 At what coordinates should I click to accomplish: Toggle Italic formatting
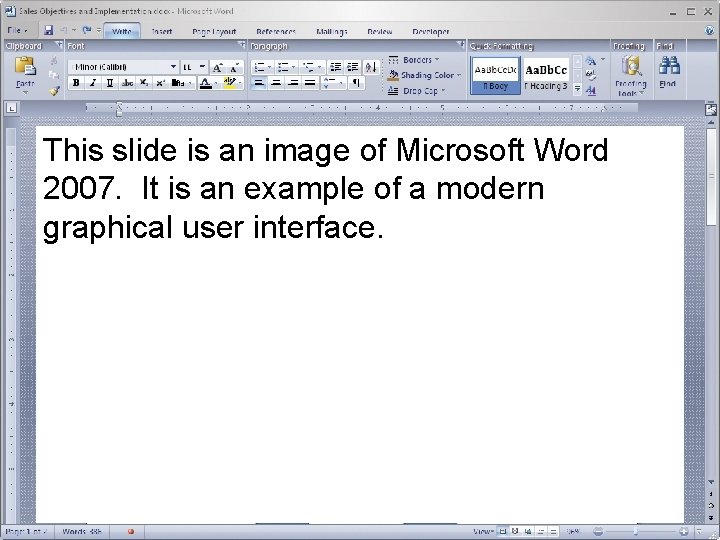click(x=93, y=83)
